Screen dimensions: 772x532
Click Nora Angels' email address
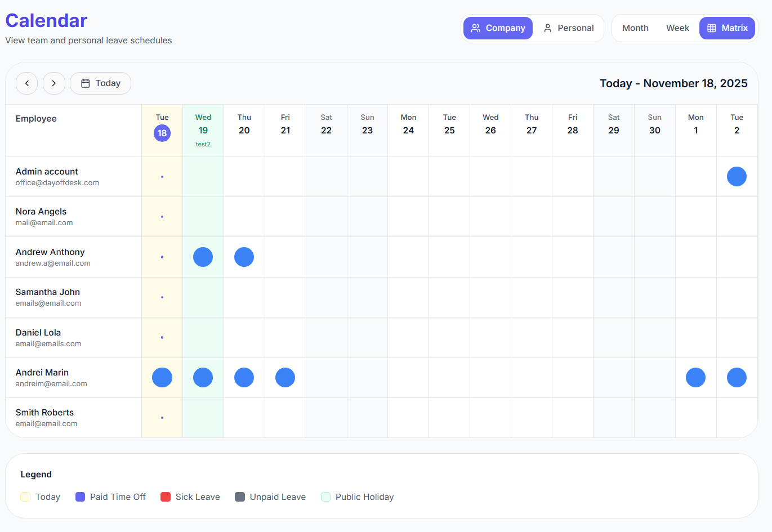click(44, 222)
